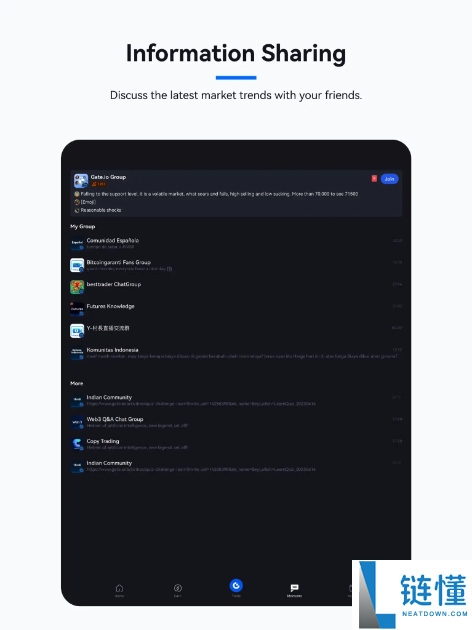Open Komunitas Indonesia conversation
Screen dimensions: 472x630
coord(236,353)
